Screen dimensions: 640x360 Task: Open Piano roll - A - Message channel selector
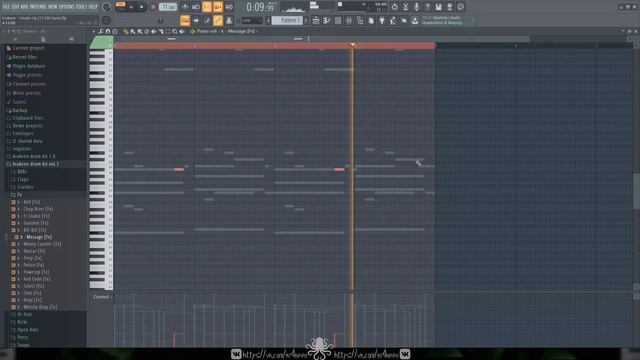click(226, 31)
